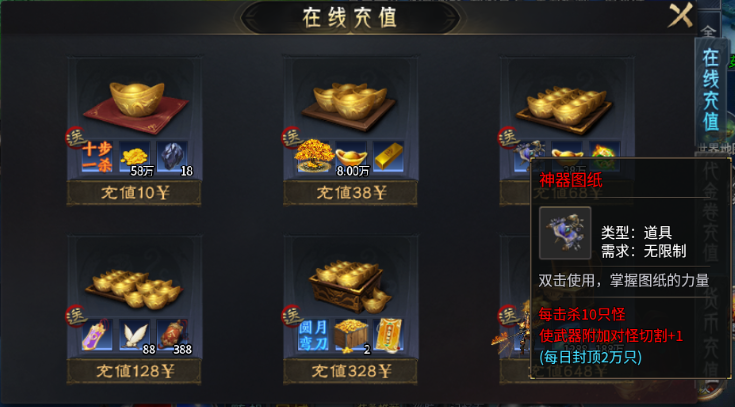Click the 十步一杀 skill reward icon
The image size is (735, 407).
(x=97, y=157)
